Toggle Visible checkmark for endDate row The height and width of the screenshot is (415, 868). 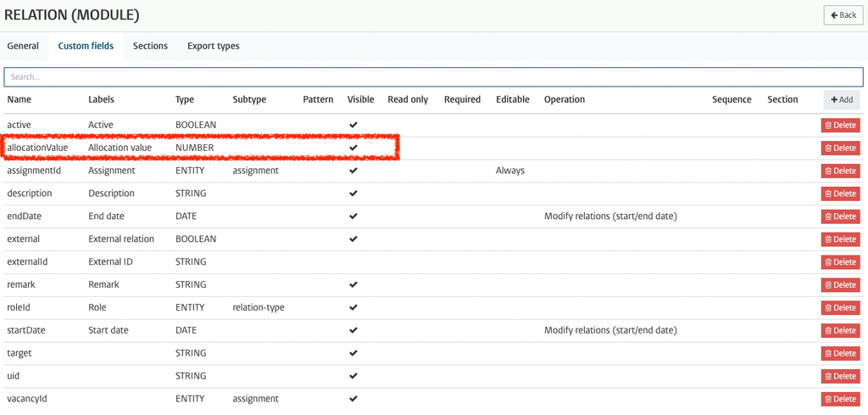click(353, 216)
